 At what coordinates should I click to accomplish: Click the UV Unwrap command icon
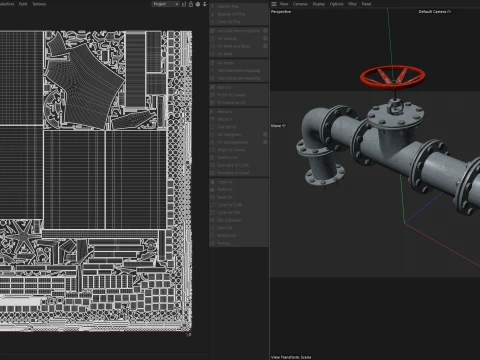pyautogui.click(x=213, y=38)
